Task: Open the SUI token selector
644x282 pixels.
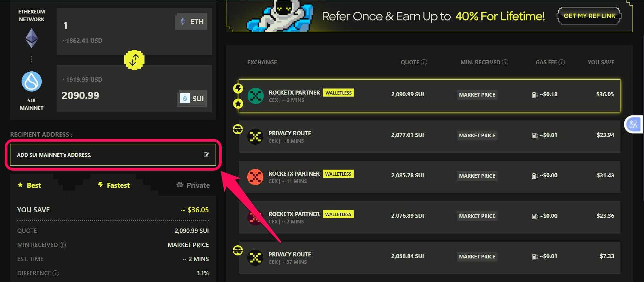Action: (x=192, y=99)
